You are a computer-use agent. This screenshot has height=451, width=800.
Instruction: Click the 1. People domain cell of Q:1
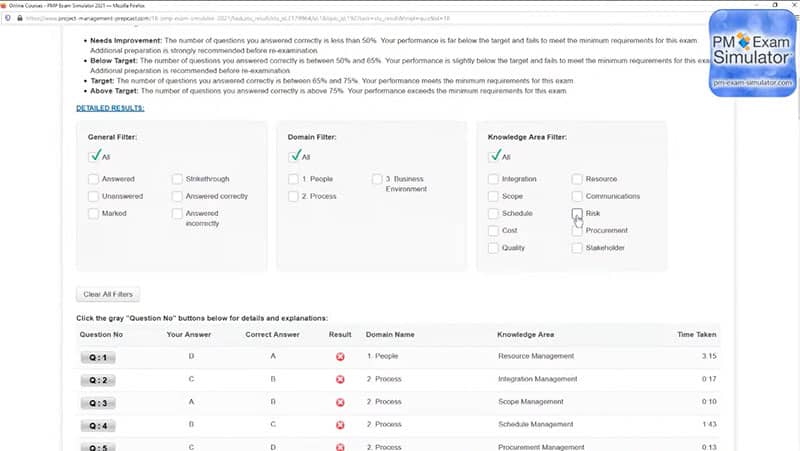pyautogui.click(x=383, y=356)
